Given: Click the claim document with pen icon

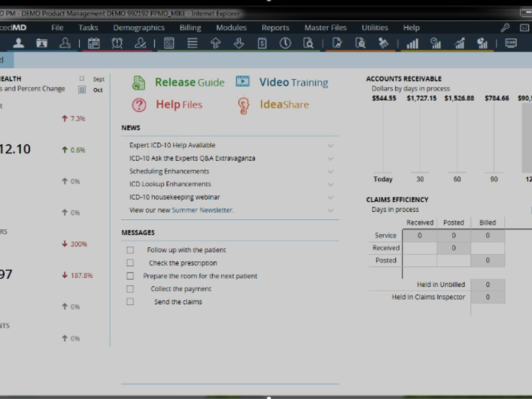Looking at the screenshot, I should [x=337, y=43].
